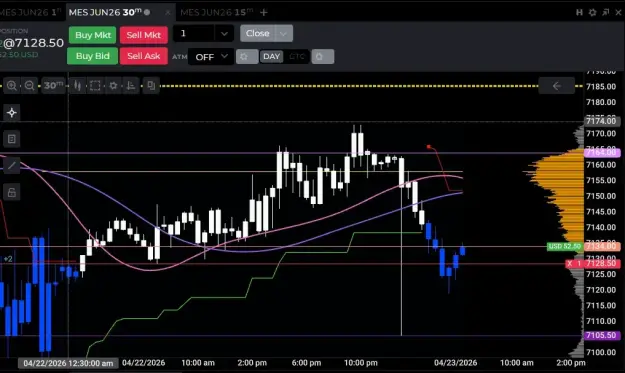Open the notes list icon on left sidebar

[12, 139]
